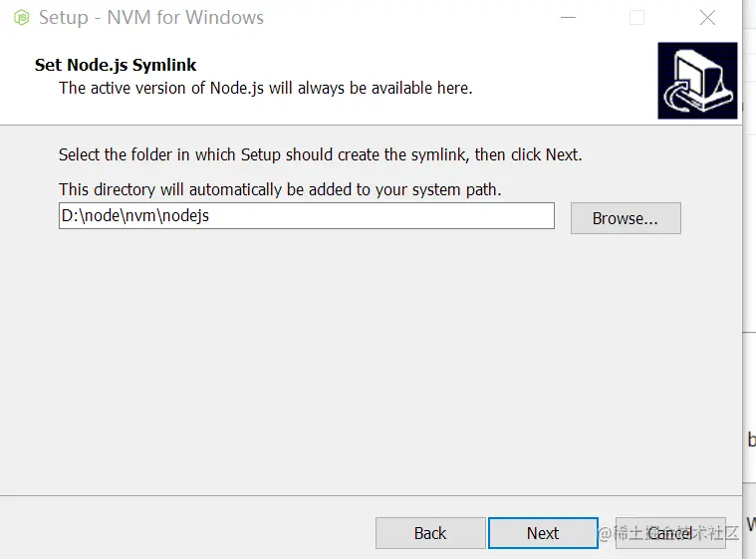756x559 pixels.
Task: Click the "Select the folder" instruction text
Action: tap(320, 154)
